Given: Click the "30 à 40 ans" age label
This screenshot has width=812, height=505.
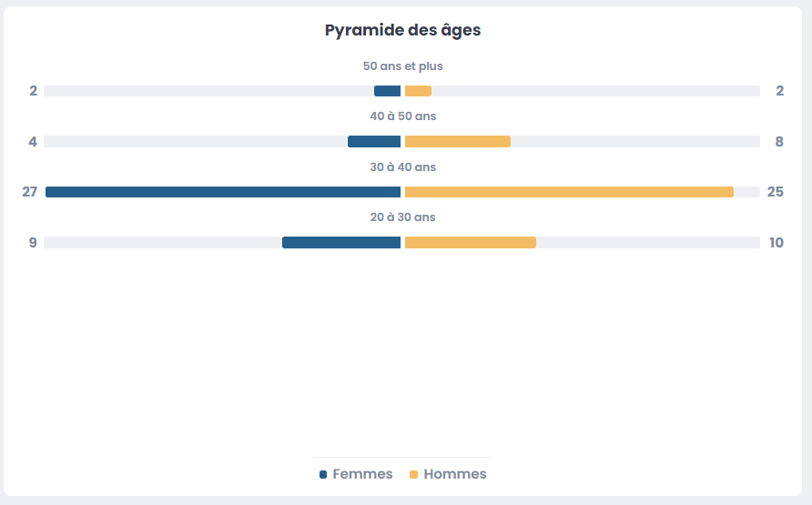Looking at the screenshot, I should pyautogui.click(x=402, y=167).
